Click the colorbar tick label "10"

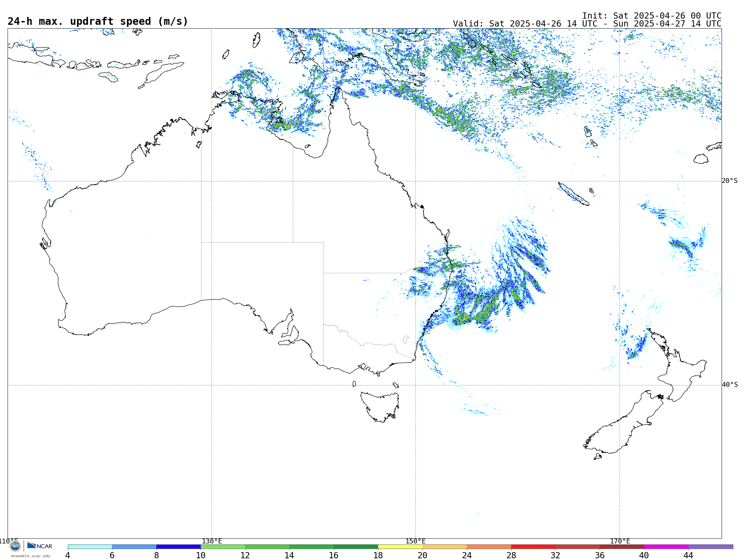[x=201, y=555]
